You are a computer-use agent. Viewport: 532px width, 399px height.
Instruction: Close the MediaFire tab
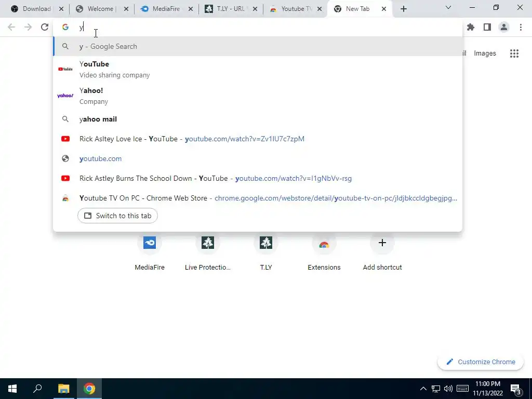191,9
